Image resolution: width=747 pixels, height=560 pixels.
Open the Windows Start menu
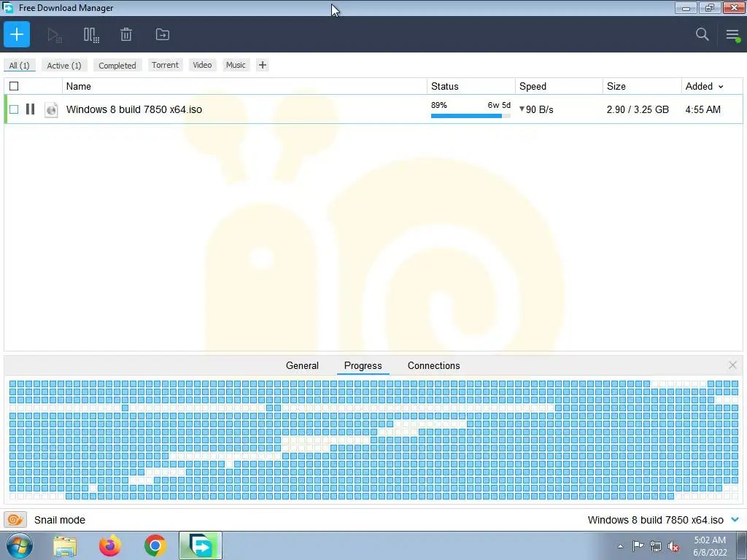20,545
